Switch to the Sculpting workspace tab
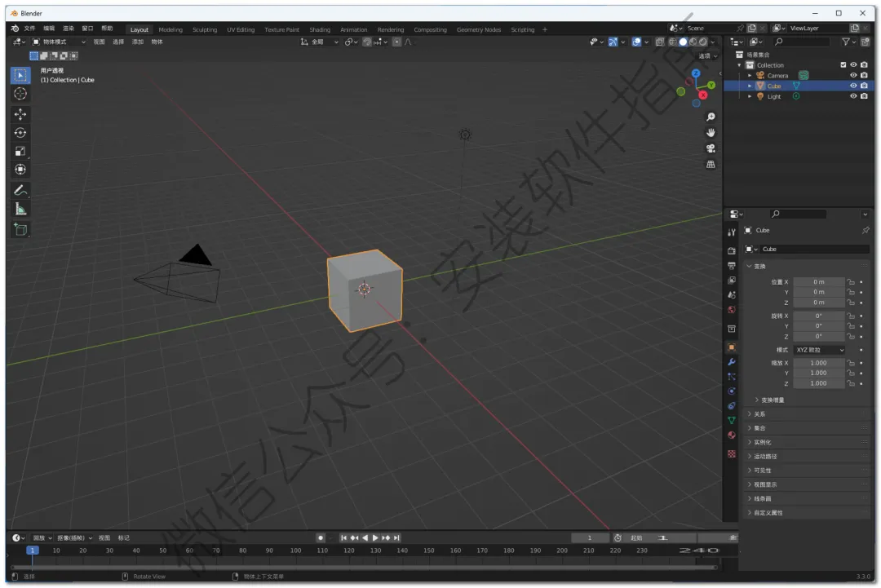Image resolution: width=881 pixels, height=588 pixels. point(205,29)
